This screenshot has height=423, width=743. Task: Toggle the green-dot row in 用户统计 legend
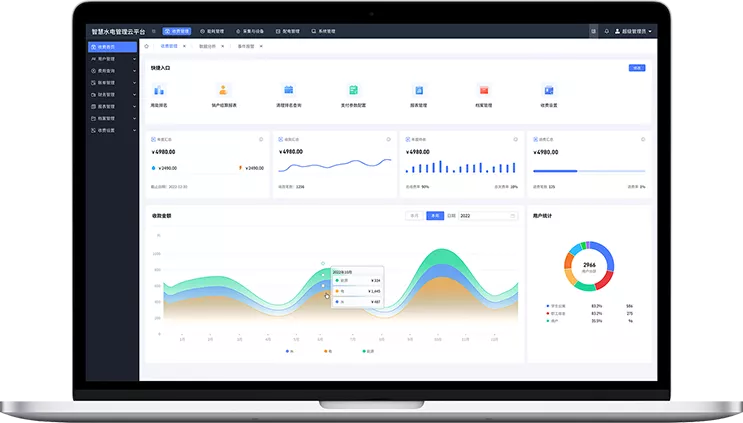pos(589,321)
